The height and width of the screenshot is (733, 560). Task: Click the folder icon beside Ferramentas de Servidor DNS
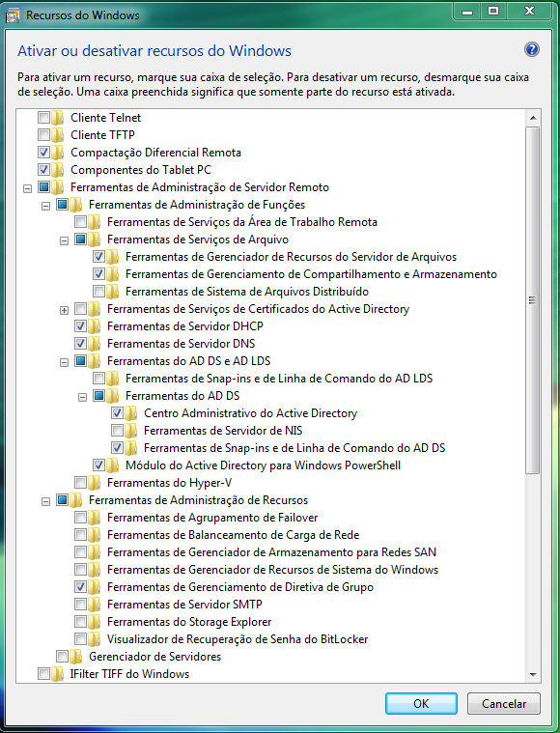tap(95, 344)
